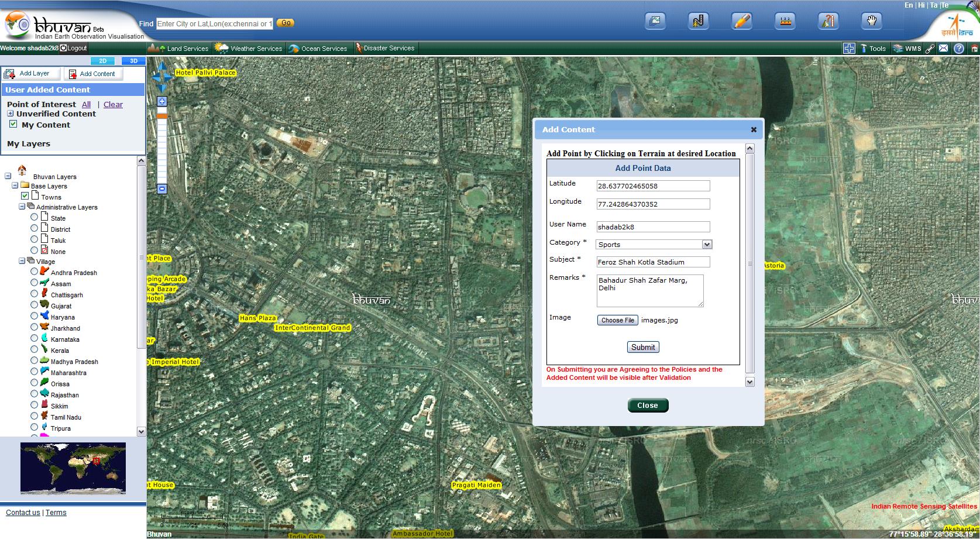The image size is (980, 539).
Task: Click the Choose File button
Action: pyautogui.click(x=618, y=320)
